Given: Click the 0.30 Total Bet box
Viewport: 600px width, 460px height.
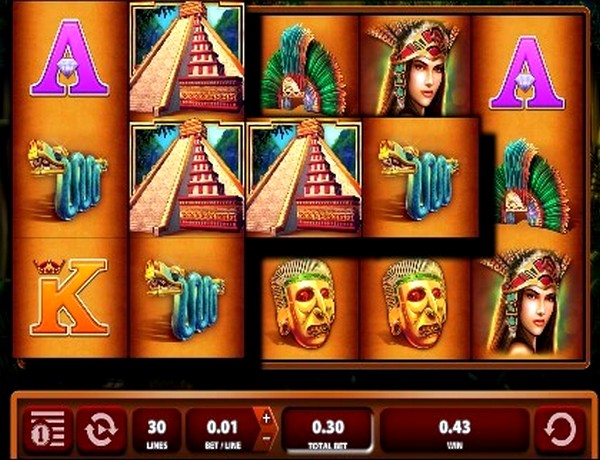Looking at the screenshot, I should pos(328,429).
